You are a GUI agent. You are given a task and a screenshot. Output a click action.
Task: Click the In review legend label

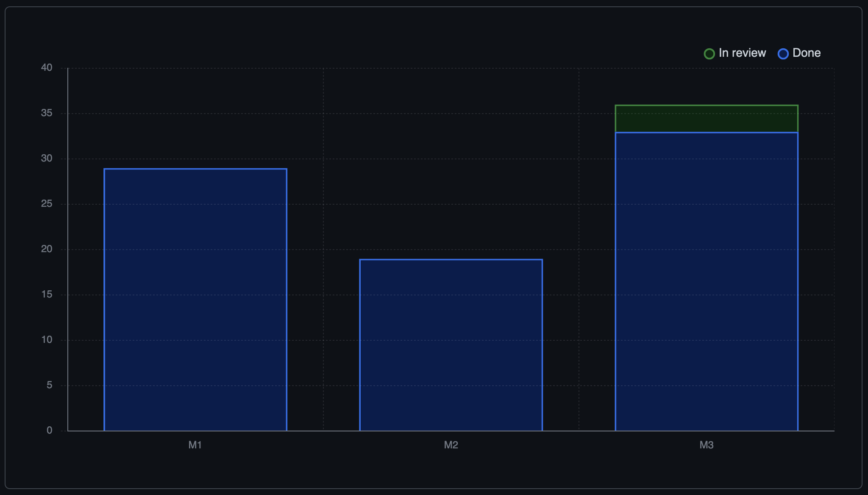tap(742, 53)
